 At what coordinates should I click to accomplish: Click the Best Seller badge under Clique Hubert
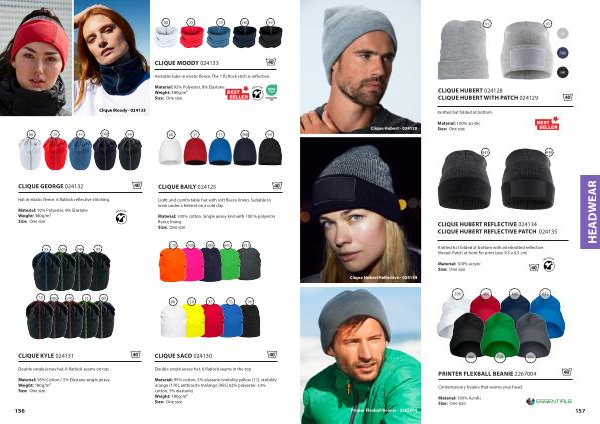(547, 124)
